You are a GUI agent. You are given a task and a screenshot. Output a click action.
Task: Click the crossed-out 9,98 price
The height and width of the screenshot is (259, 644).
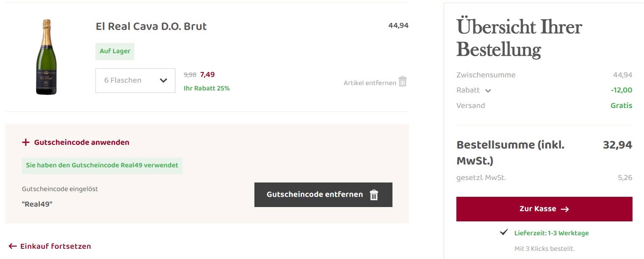[x=190, y=74]
